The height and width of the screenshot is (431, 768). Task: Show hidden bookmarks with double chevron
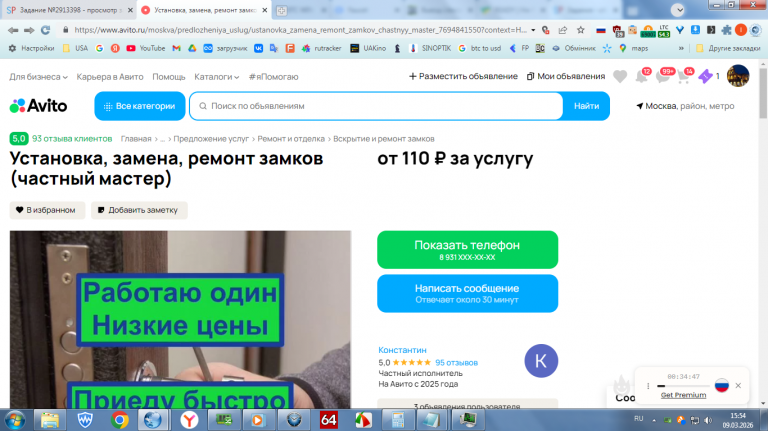click(681, 48)
